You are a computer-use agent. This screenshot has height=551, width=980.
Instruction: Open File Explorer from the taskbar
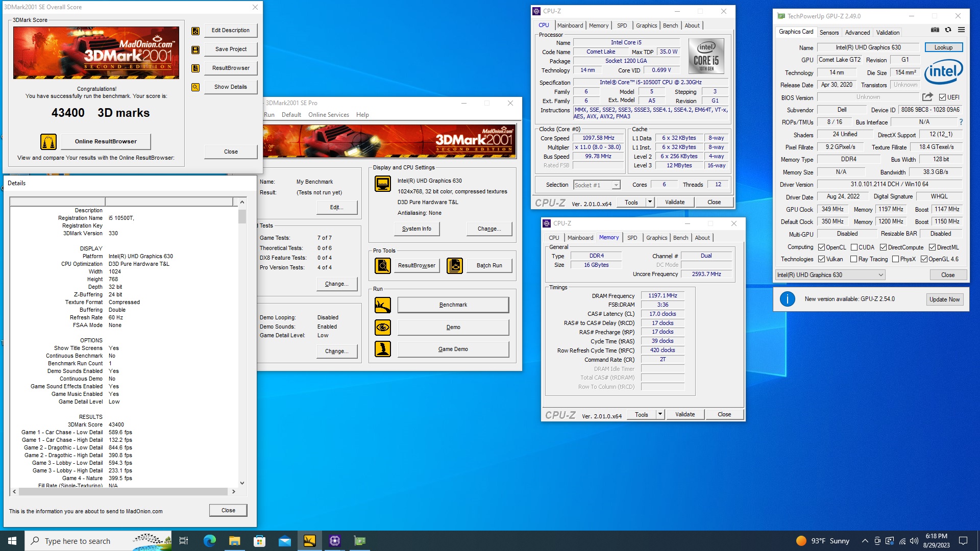pos(234,541)
